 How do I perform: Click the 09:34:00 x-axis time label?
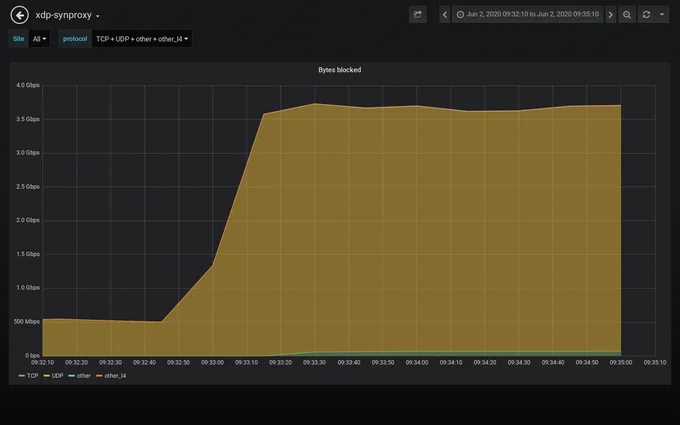click(x=417, y=362)
